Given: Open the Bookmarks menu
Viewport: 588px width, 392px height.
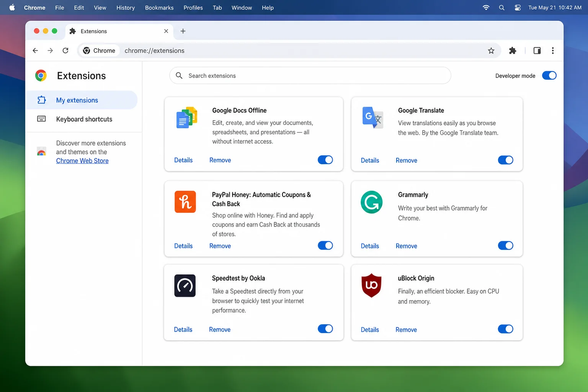Looking at the screenshot, I should [x=159, y=8].
